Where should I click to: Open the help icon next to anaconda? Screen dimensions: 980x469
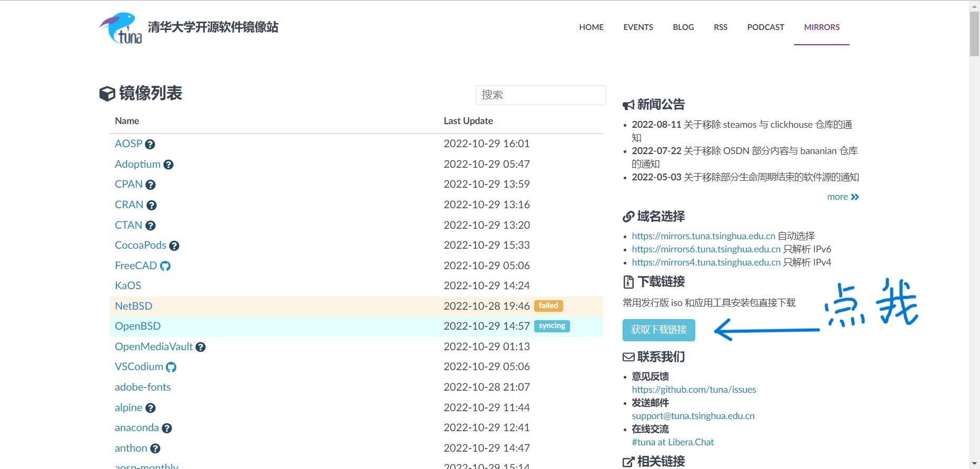tap(167, 429)
